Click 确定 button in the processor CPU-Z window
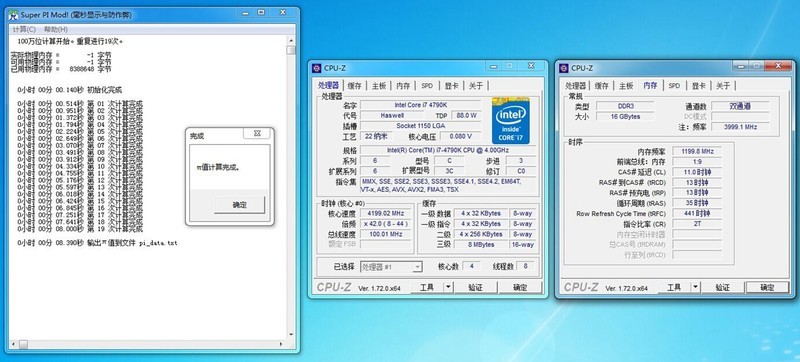 [520, 288]
